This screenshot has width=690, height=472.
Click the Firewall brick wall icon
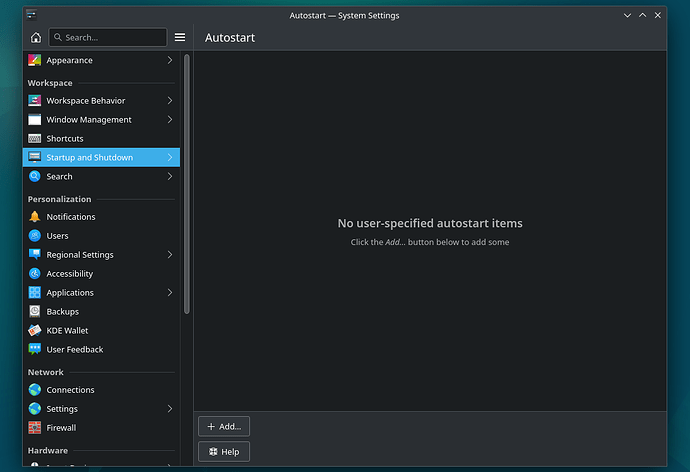point(34,428)
